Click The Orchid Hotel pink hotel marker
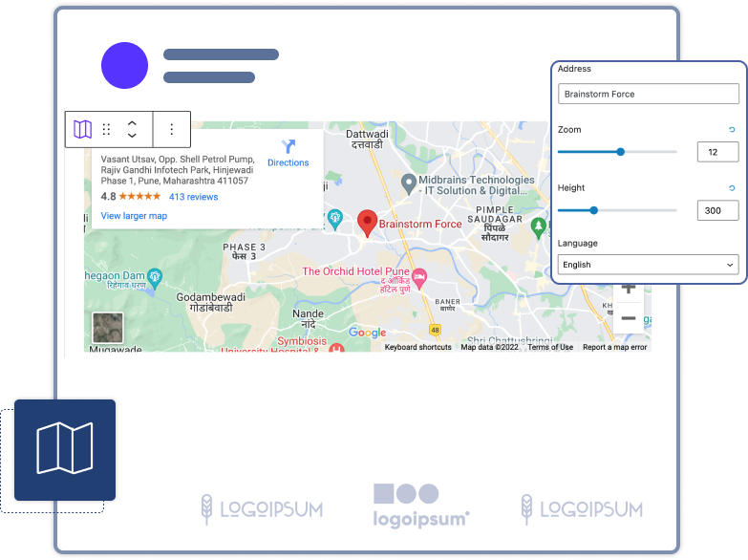748x560 pixels. point(418,279)
